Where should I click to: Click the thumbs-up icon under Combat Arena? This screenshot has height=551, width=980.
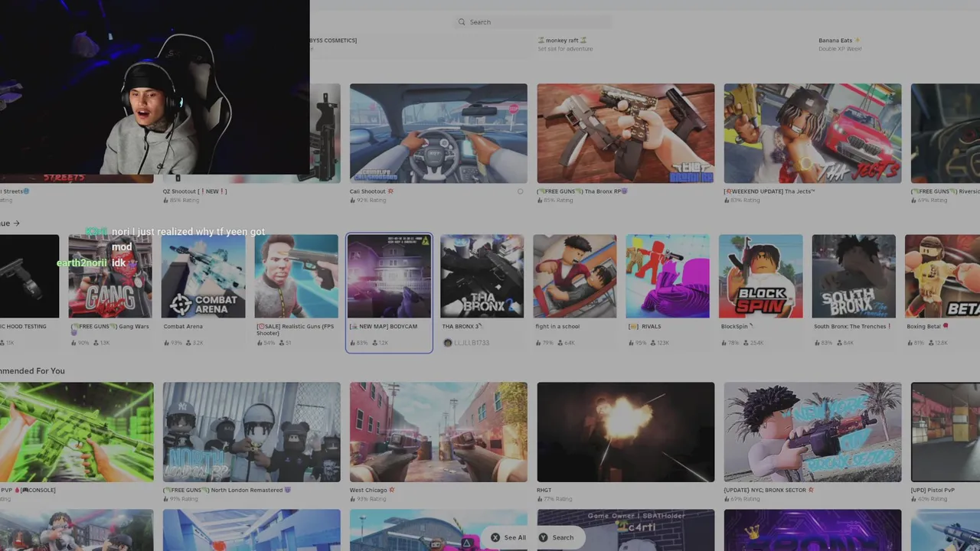pyautogui.click(x=166, y=343)
